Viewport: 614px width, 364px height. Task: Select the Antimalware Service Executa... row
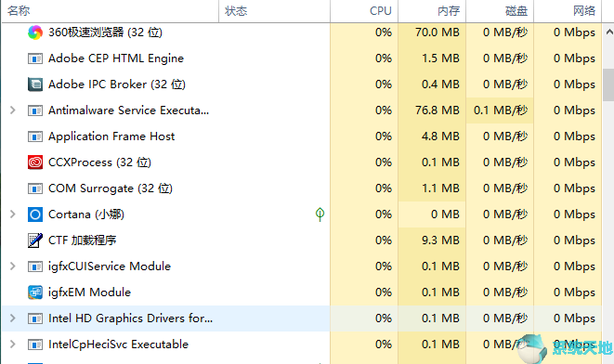click(302, 110)
